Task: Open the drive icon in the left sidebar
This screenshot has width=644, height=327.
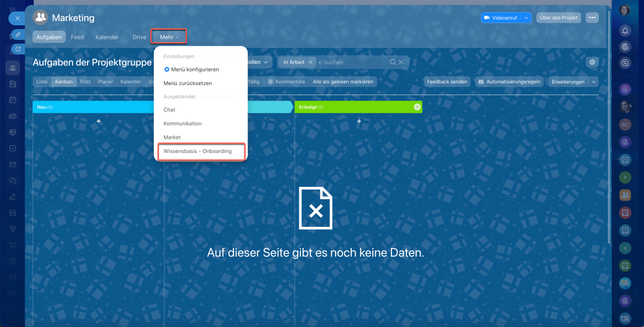Action: [x=13, y=116]
